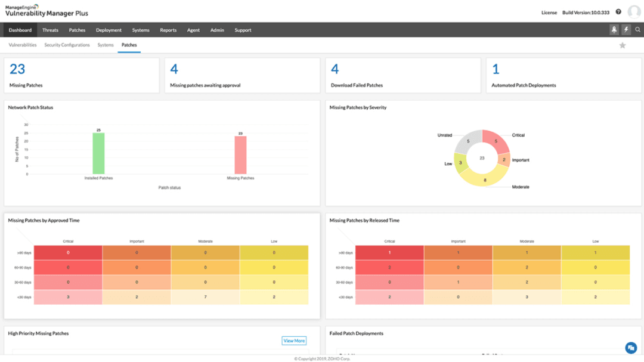The height and width of the screenshot is (362, 644).
Task: Open the search magnifier icon
Action: [x=638, y=29]
